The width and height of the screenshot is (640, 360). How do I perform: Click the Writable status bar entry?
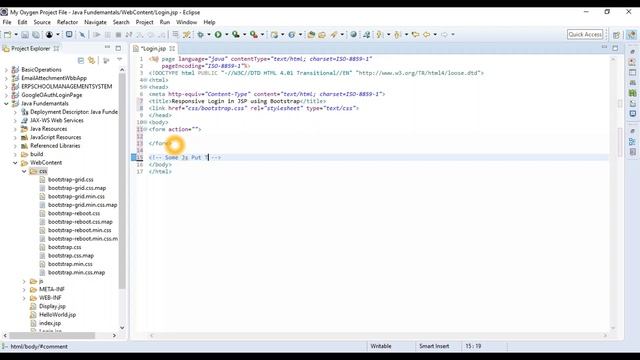click(x=381, y=346)
